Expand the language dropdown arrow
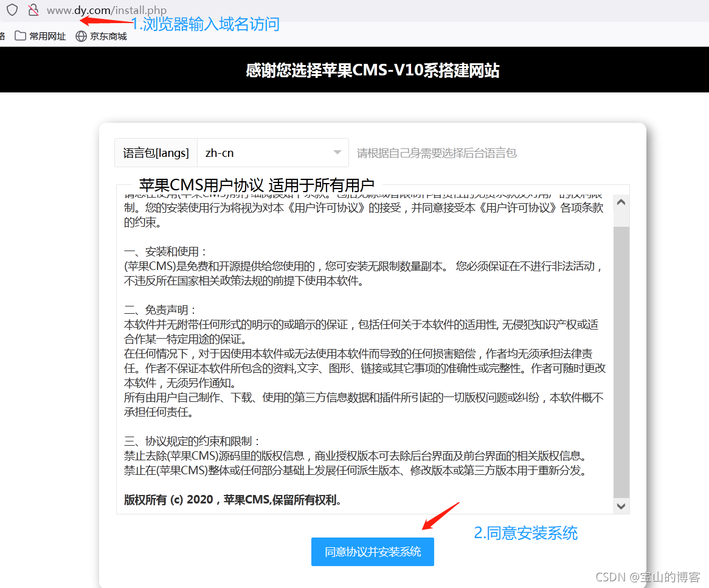 coord(337,153)
